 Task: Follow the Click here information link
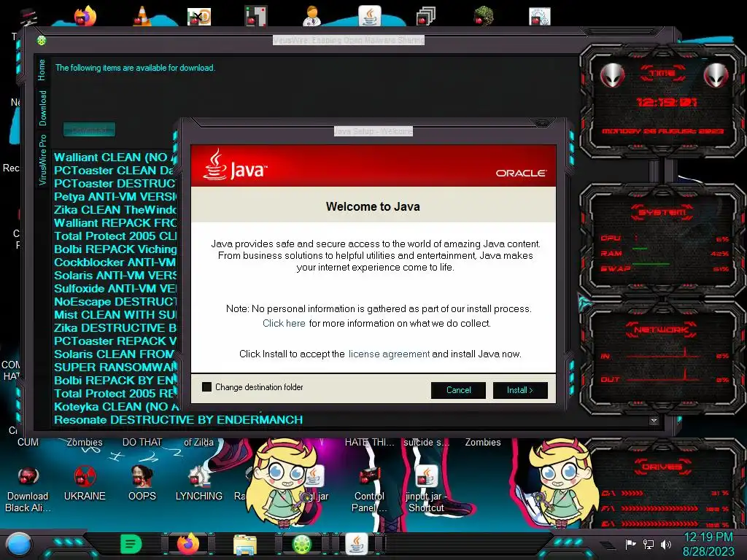(284, 323)
